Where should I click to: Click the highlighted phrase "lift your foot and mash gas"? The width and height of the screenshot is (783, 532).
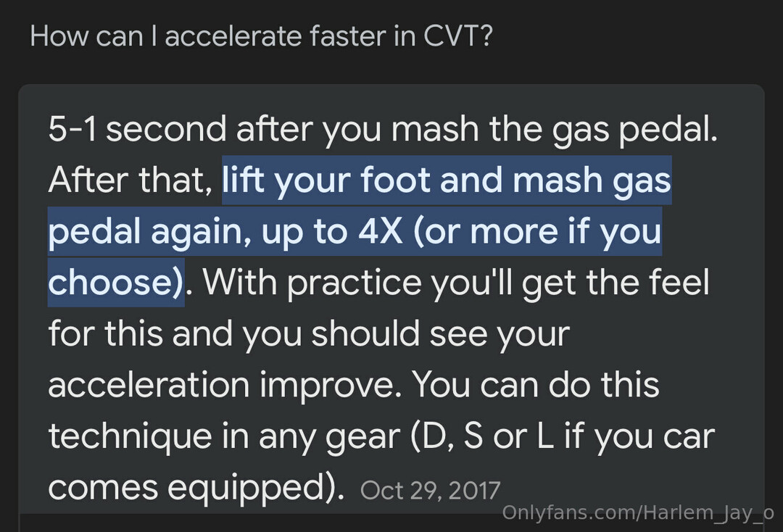(x=447, y=181)
